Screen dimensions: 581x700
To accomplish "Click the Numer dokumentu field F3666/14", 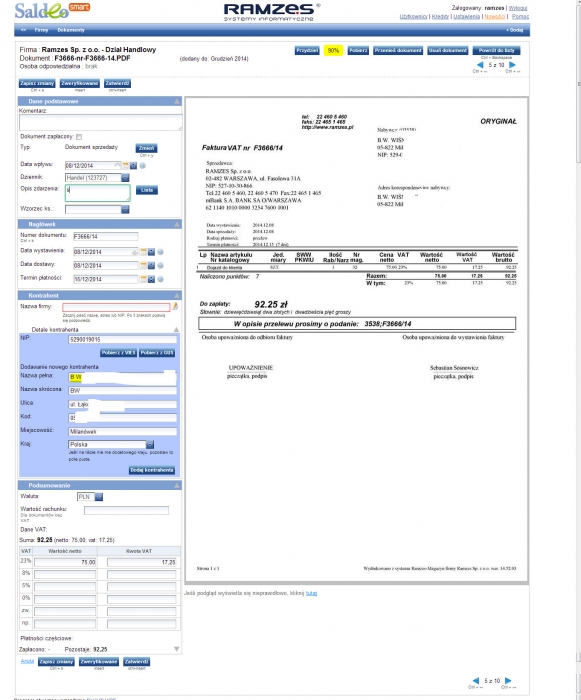I will 105,237.
